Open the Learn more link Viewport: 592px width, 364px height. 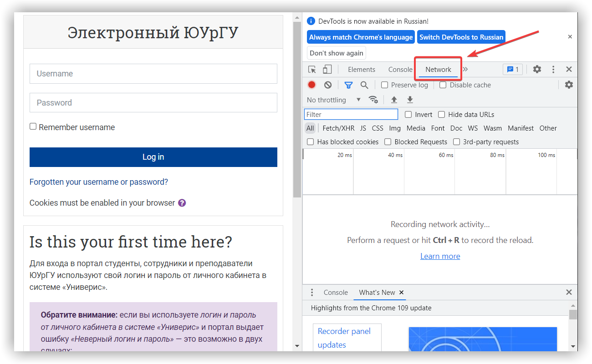[440, 256]
